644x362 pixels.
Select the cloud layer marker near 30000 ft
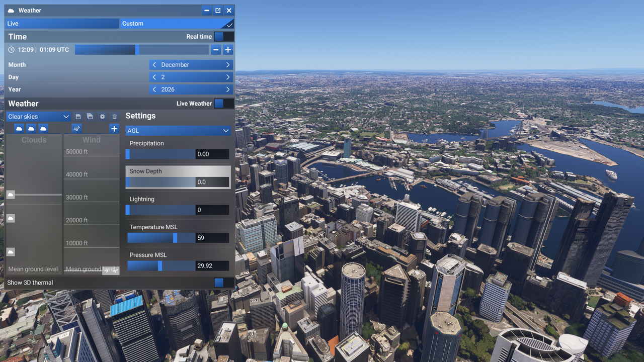11,195
